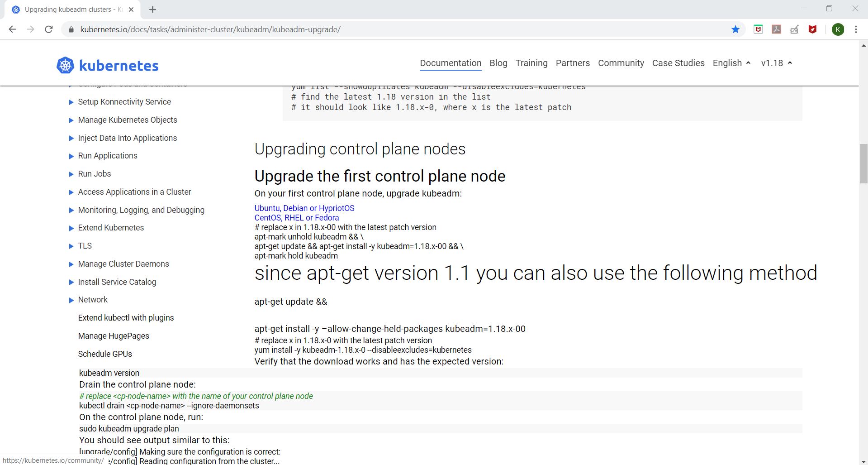
Task: Open the Manage Kubernetes Objects link
Action: (x=128, y=120)
